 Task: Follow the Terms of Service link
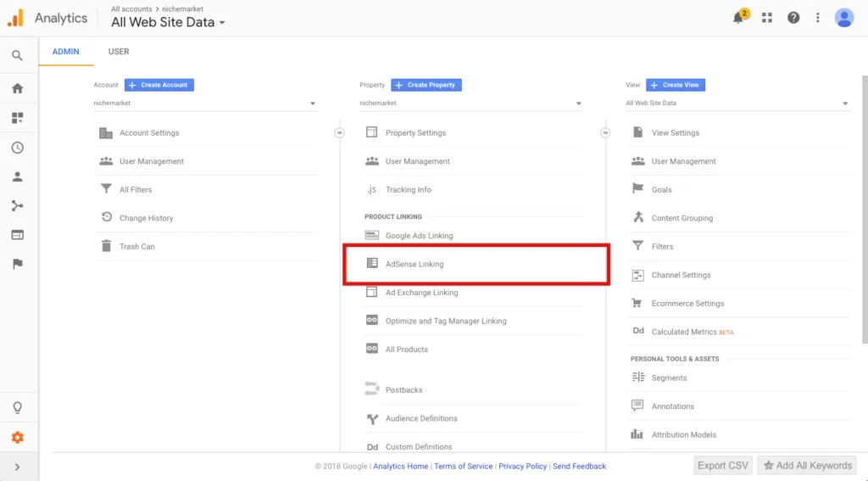pos(464,466)
